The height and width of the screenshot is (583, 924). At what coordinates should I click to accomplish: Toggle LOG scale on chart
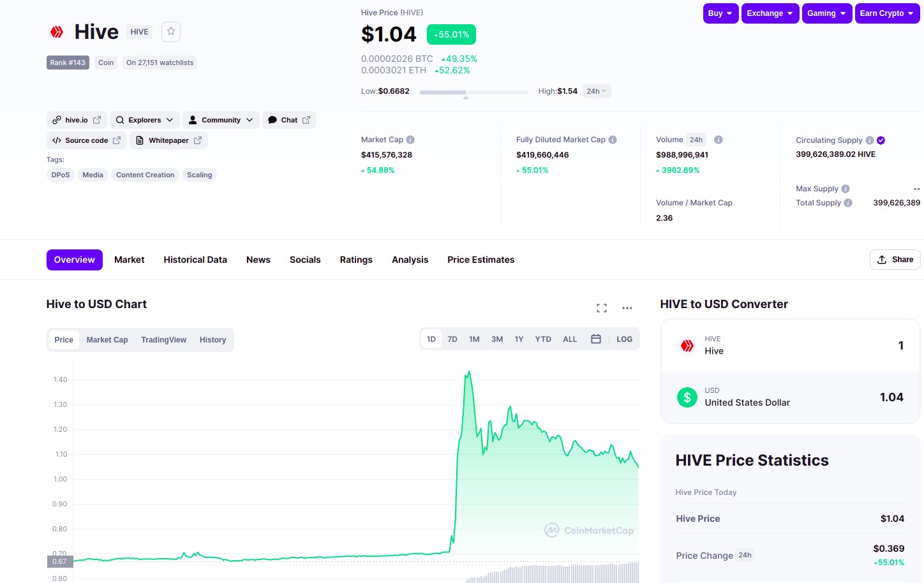point(625,339)
